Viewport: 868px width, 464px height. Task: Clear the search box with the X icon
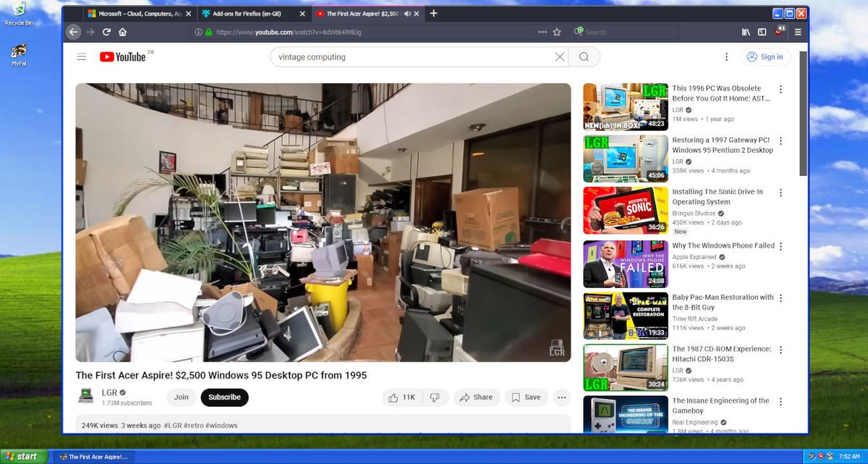click(x=559, y=56)
